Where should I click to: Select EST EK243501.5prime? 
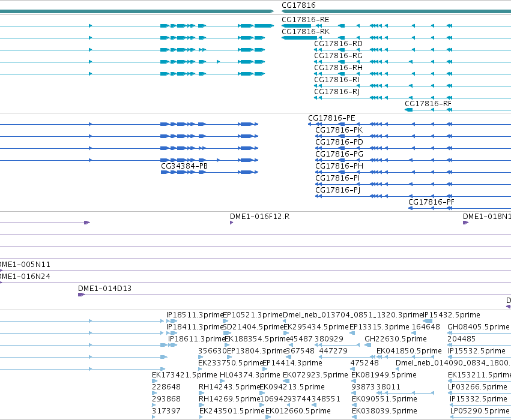(232, 412)
